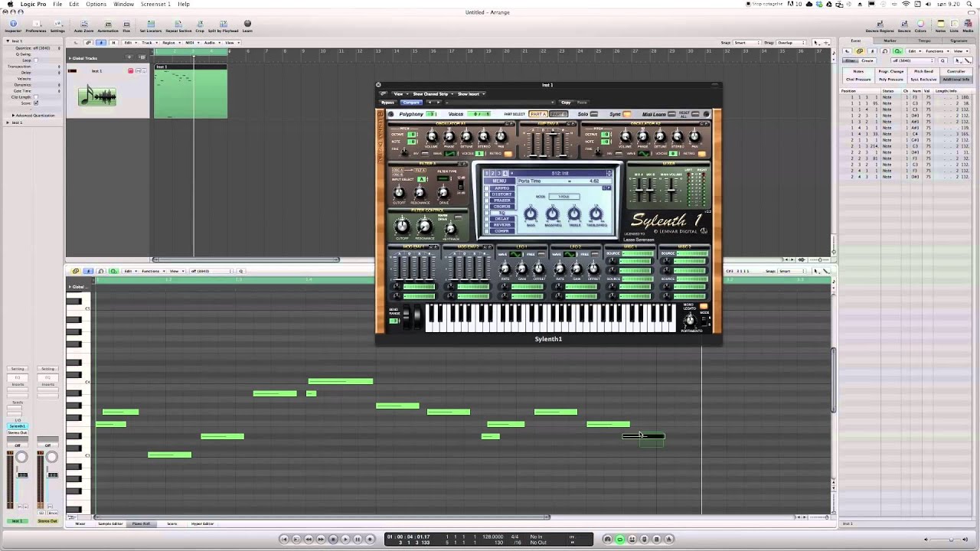Open the Window menu
Screen dimensions: 980x551
pos(123,4)
